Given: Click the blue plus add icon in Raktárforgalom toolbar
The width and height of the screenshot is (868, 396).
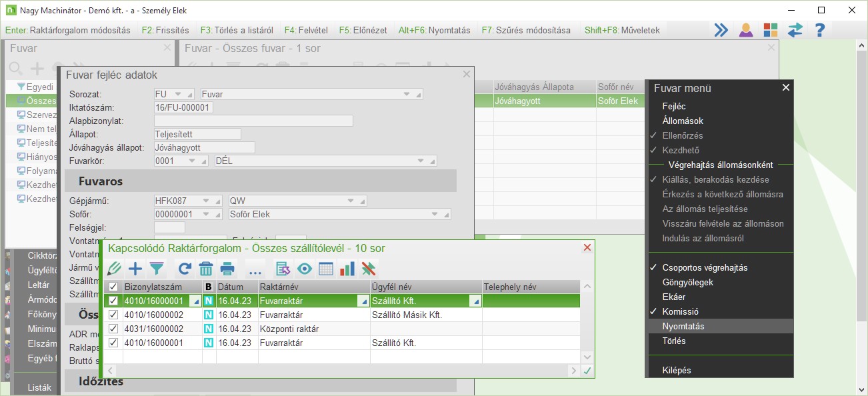Looking at the screenshot, I should point(135,269).
